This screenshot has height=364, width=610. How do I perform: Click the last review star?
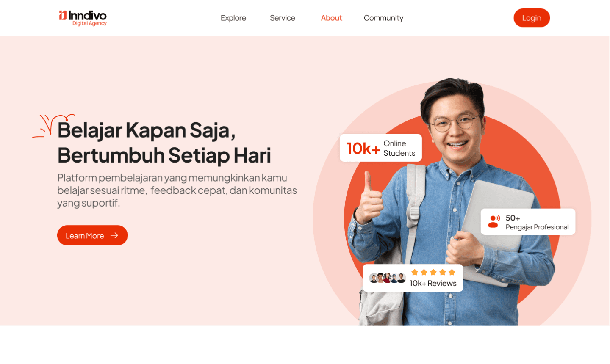pyautogui.click(x=452, y=272)
